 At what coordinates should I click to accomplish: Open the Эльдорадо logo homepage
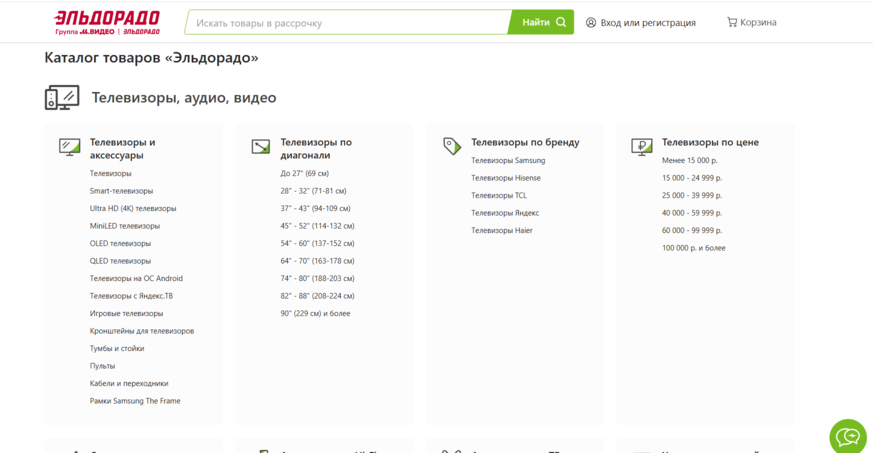107,23
